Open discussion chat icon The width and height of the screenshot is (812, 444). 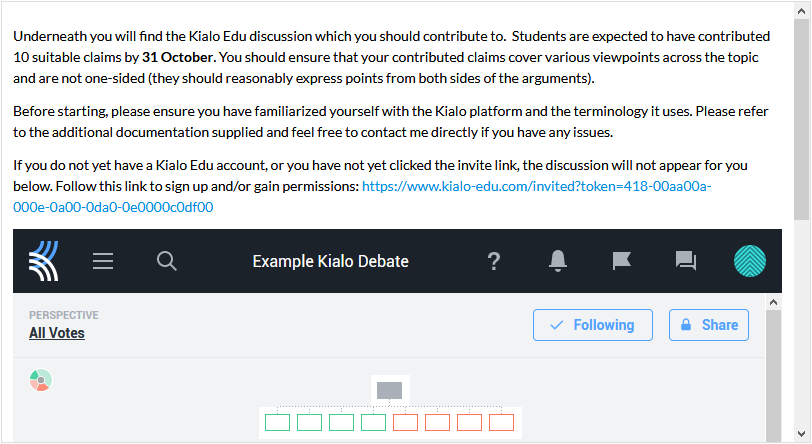coord(686,261)
